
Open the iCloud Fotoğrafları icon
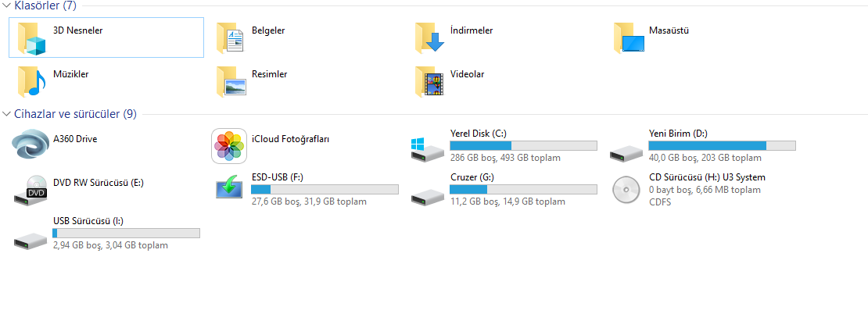tap(229, 146)
